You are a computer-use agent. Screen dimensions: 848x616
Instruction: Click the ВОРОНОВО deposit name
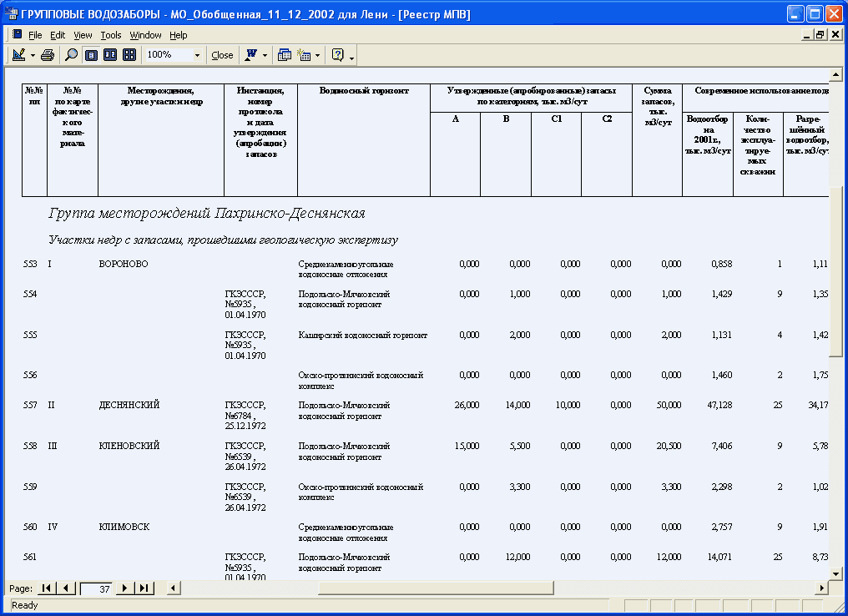(124, 264)
